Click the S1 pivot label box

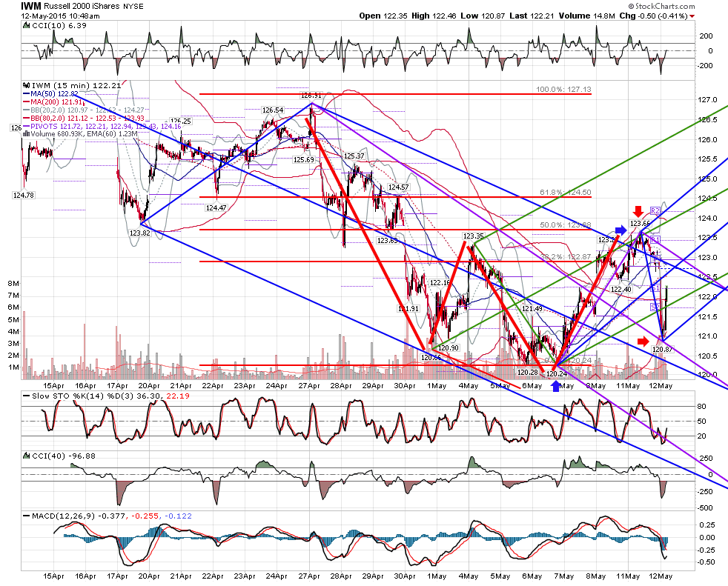coord(655,288)
